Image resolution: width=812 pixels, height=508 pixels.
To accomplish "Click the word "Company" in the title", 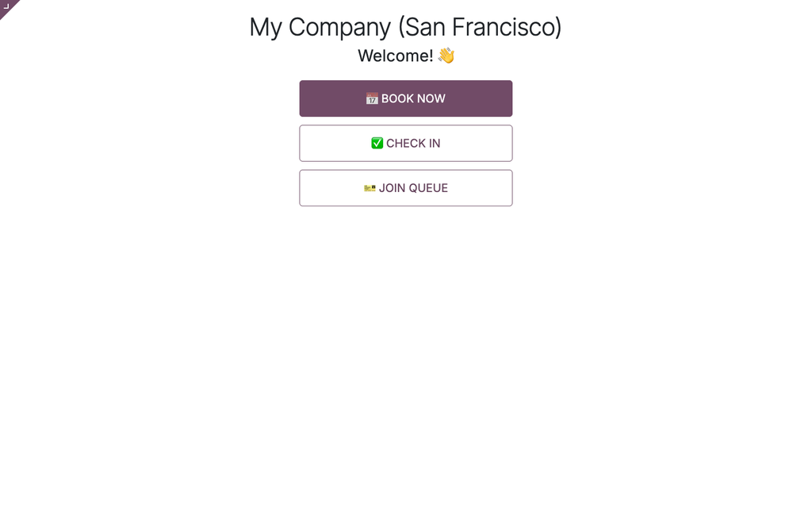I will point(339,27).
